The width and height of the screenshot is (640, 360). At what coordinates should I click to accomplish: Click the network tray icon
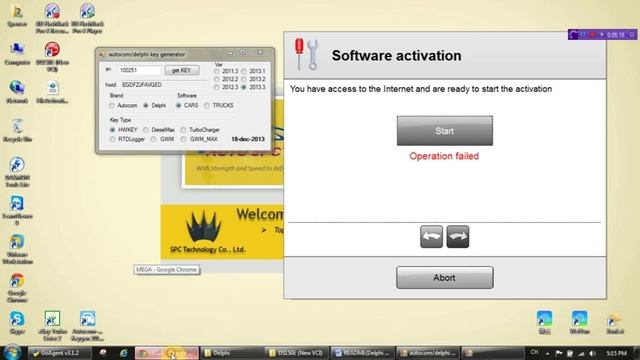tap(581, 353)
